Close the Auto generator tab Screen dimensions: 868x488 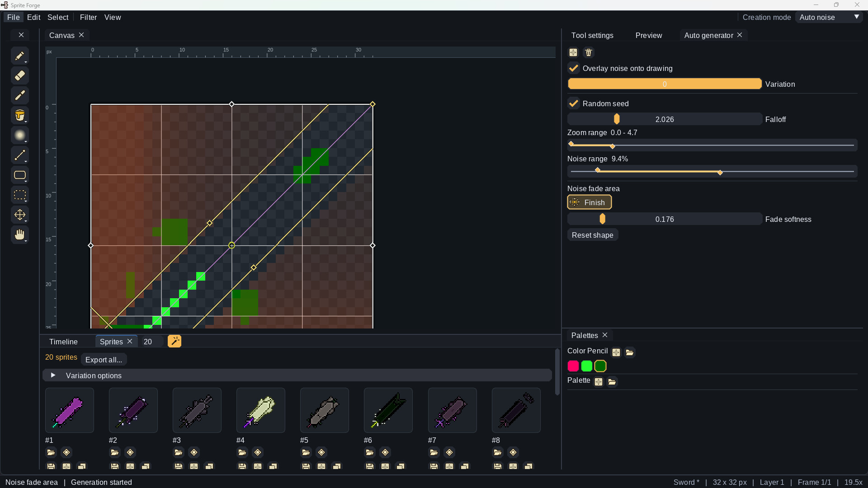pyautogui.click(x=740, y=35)
